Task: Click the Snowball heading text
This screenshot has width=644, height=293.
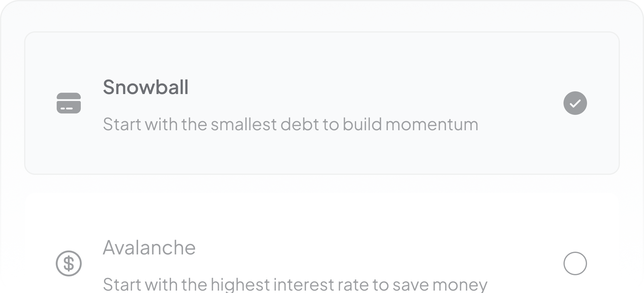Action: 146,87
